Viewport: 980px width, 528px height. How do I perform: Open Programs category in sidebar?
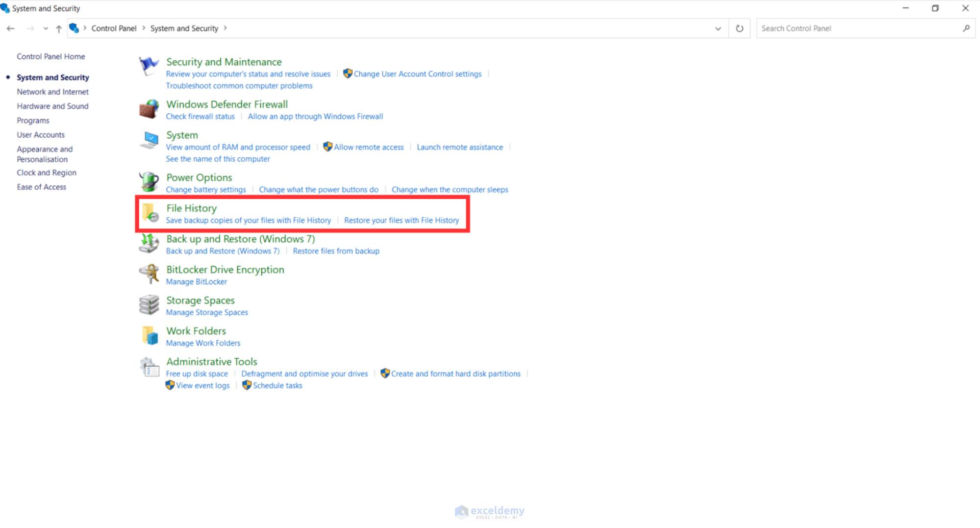(x=33, y=120)
